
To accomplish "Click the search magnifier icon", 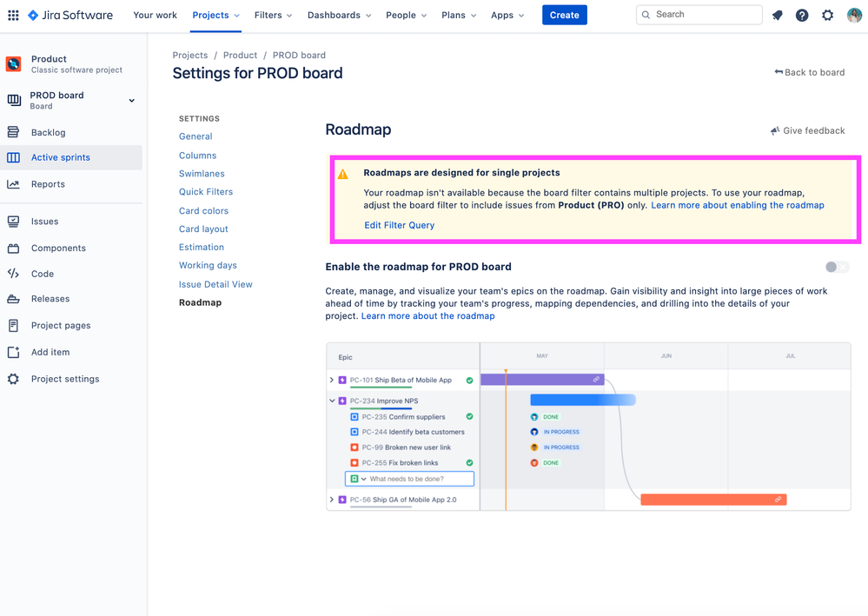I will point(646,15).
